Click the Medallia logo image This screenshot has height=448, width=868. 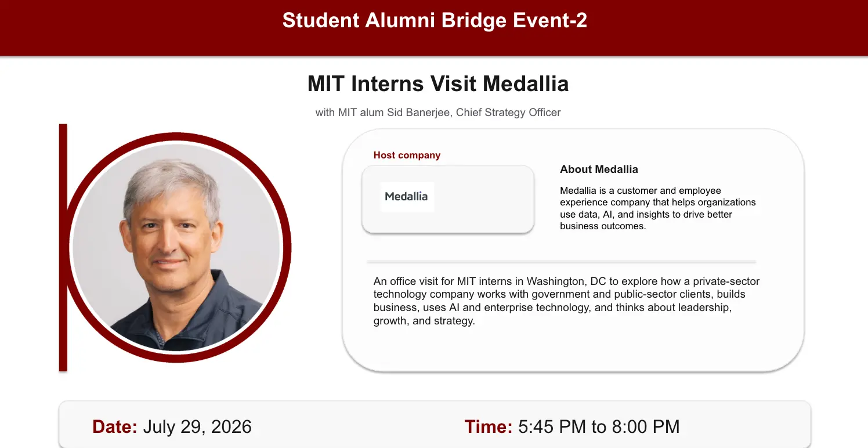407,197
